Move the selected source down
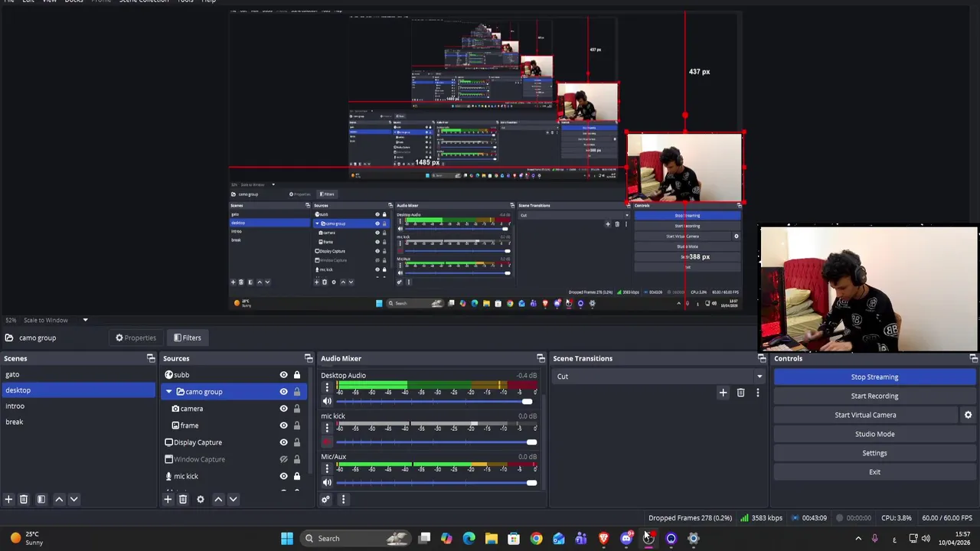The image size is (980, 551). (x=233, y=499)
